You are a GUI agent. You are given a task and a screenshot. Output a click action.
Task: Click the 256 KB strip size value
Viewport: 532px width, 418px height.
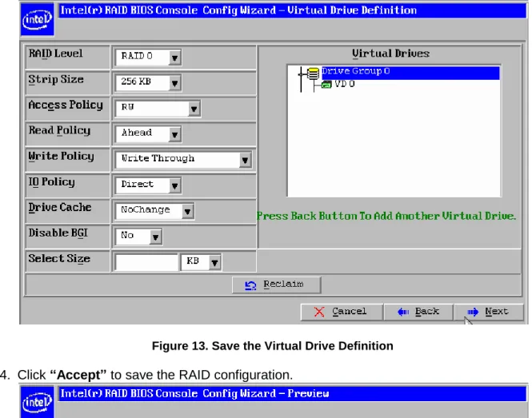tap(142, 82)
